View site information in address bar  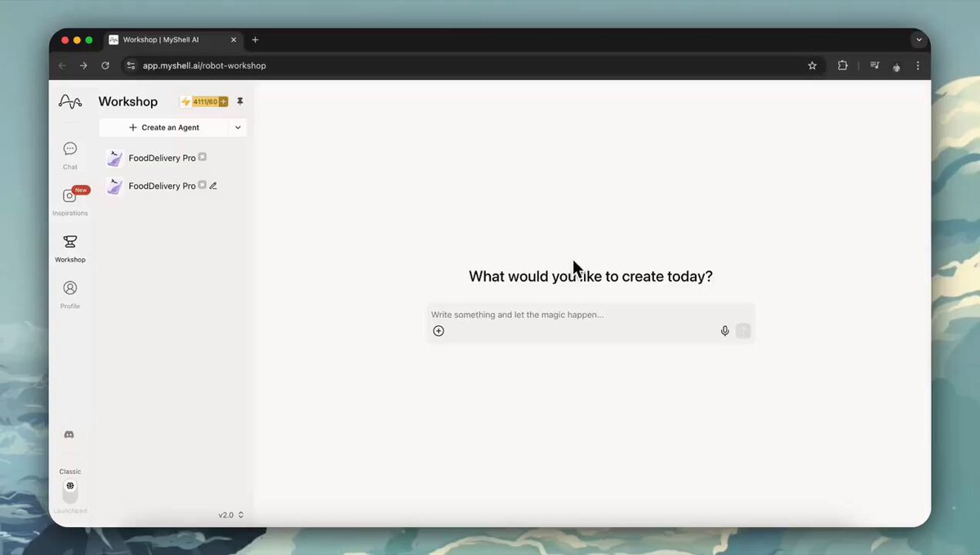click(131, 65)
